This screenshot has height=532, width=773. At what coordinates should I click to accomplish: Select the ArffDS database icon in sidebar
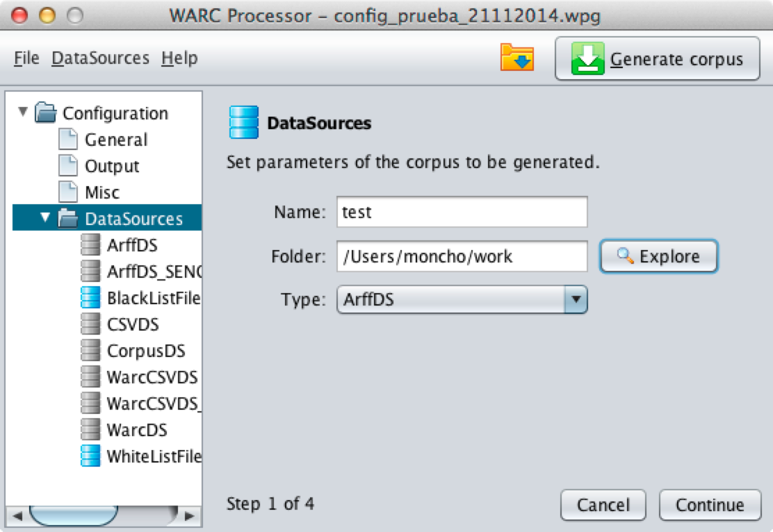click(x=90, y=244)
